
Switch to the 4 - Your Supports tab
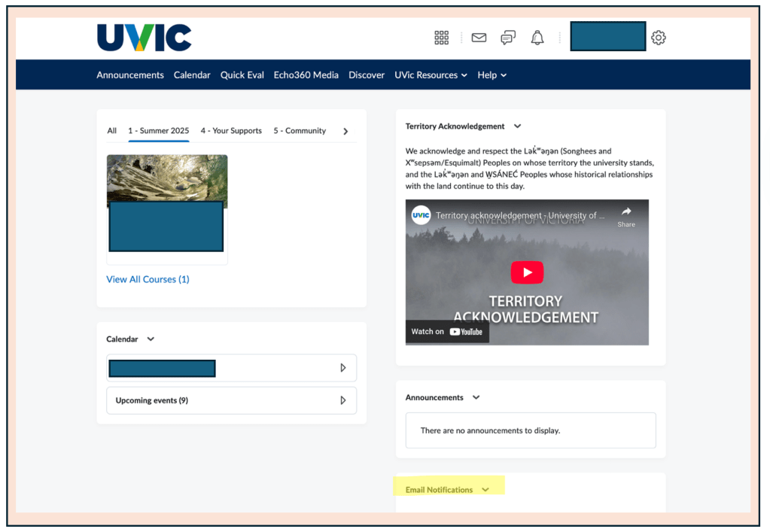click(231, 131)
